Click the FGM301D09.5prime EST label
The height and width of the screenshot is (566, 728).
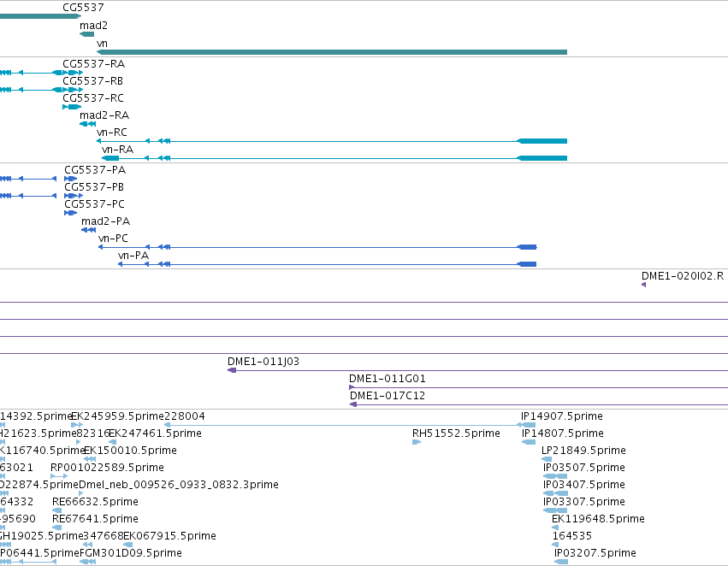coord(131,553)
